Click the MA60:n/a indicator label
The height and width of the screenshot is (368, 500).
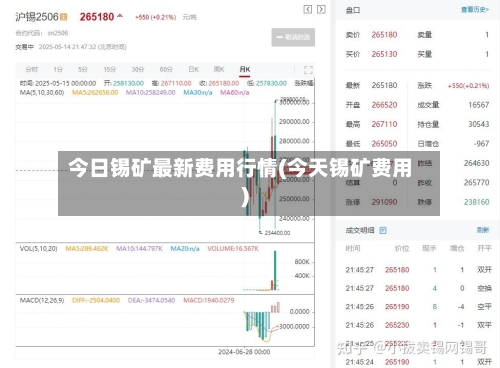(235, 92)
